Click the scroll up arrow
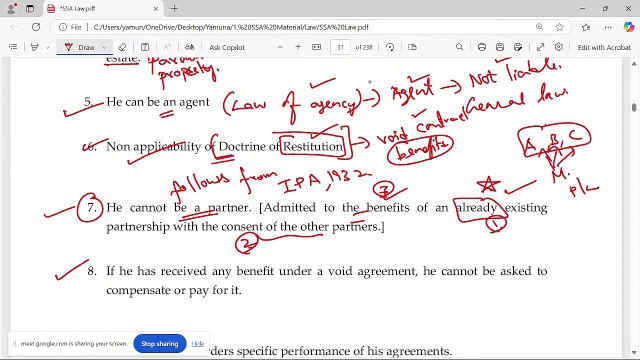This screenshot has width=640, height=360. 634,64
